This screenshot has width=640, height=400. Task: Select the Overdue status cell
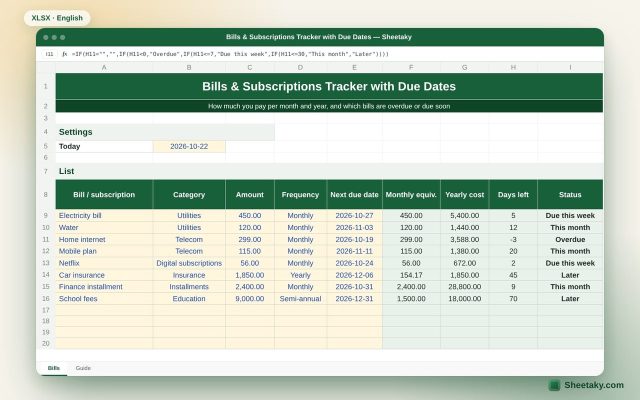tap(570, 240)
